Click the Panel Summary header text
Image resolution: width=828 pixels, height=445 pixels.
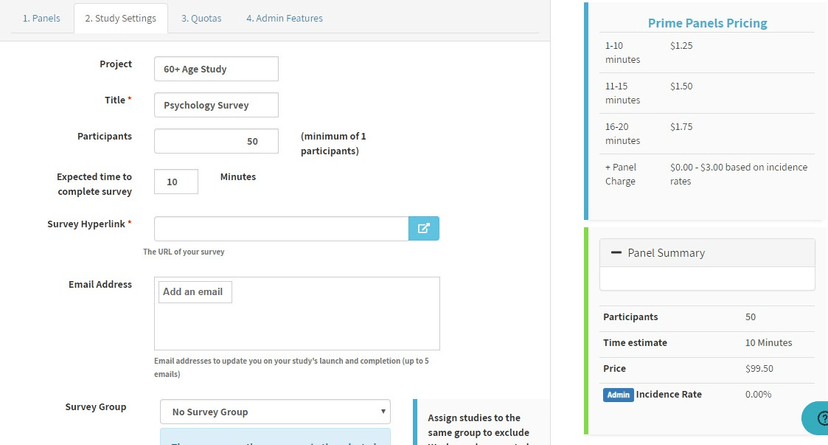[x=666, y=253]
